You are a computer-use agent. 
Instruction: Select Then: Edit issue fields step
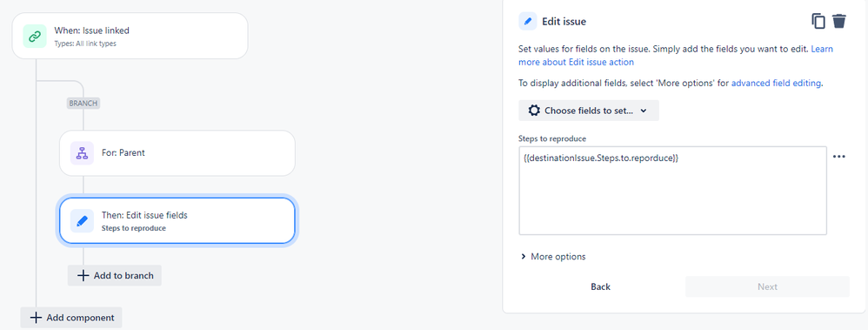pyautogui.click(x=177, y=221)
